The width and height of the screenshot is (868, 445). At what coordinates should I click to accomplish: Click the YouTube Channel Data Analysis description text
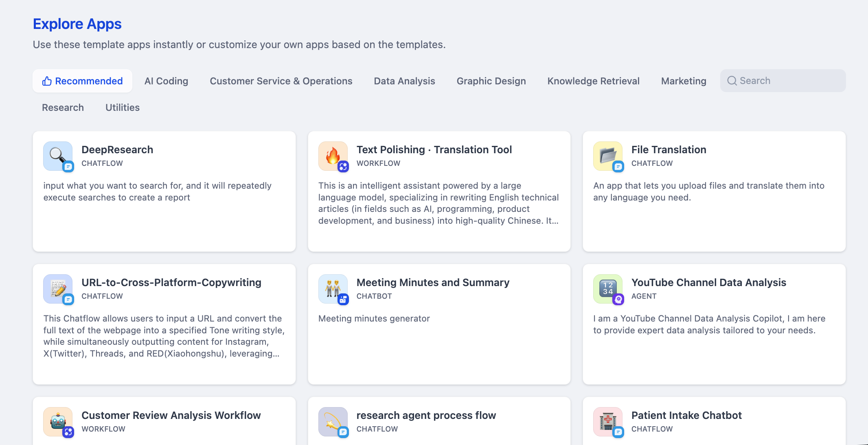click(709, 324)
